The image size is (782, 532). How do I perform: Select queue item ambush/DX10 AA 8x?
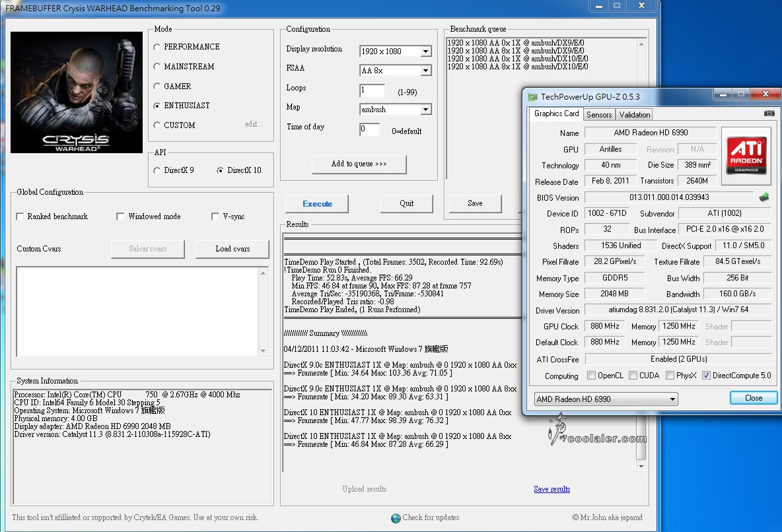tap(518, 67)
